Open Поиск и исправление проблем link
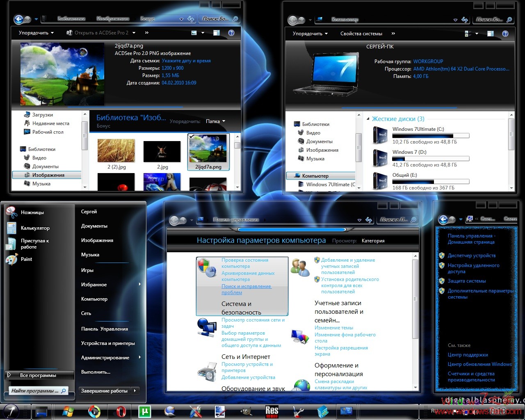This screenshot has height=420, width=525. (x=247, y=289)
